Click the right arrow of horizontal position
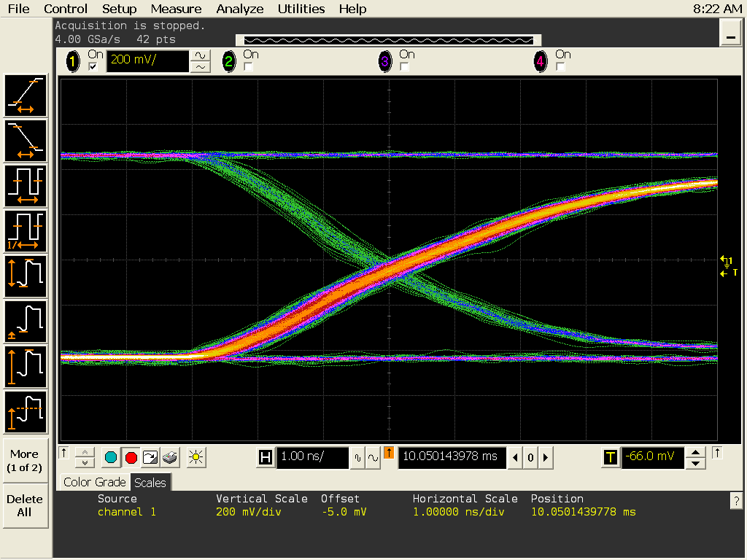Image resolution: width=747 pixels, height=560 pixels. 545,458
